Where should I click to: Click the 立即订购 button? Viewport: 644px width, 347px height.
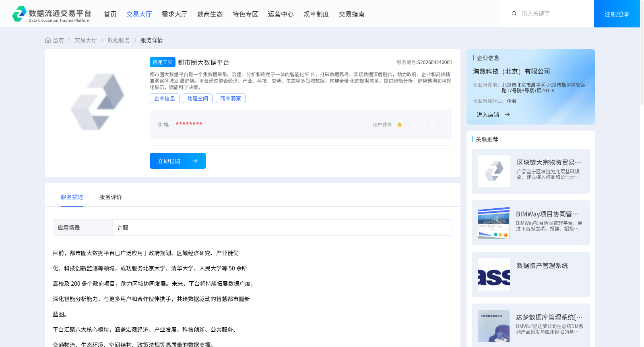coord(178,161)
